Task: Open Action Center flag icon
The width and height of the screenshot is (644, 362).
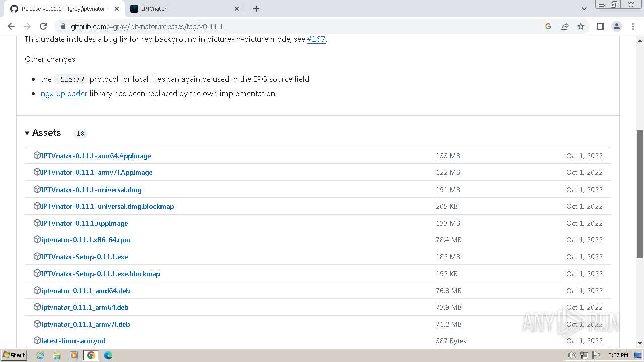Action: [x=596, y=355]
